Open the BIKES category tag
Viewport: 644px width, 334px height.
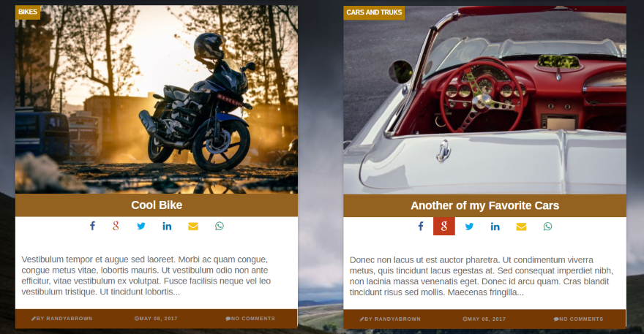click(28, 12)
